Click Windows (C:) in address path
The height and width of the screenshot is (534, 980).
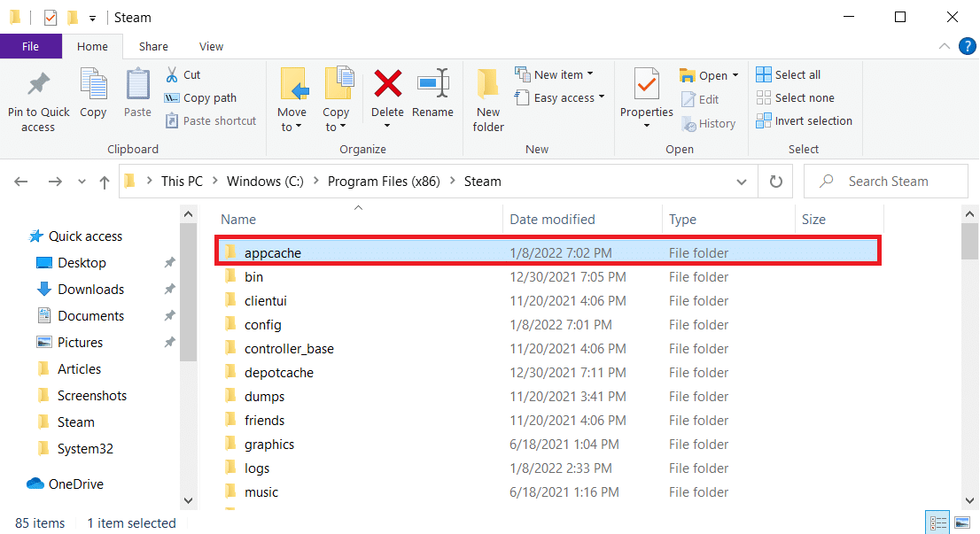click(x=265, y=182)
